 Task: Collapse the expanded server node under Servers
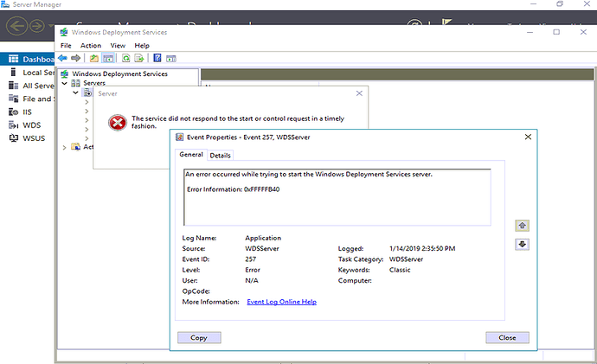(76, 93)
